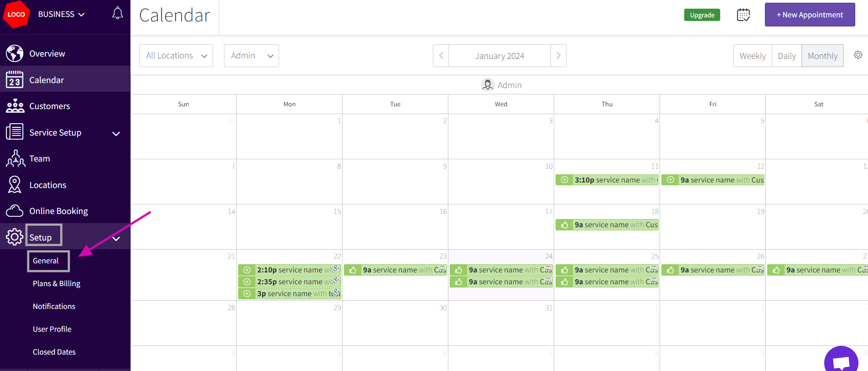The height and width of the screenshot is (371, 868).
Task: Click the New Appointment button
Action: tap(810, 15)
